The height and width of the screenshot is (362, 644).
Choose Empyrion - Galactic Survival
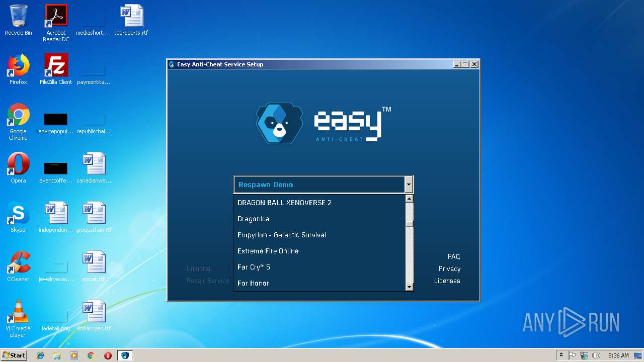319,235
